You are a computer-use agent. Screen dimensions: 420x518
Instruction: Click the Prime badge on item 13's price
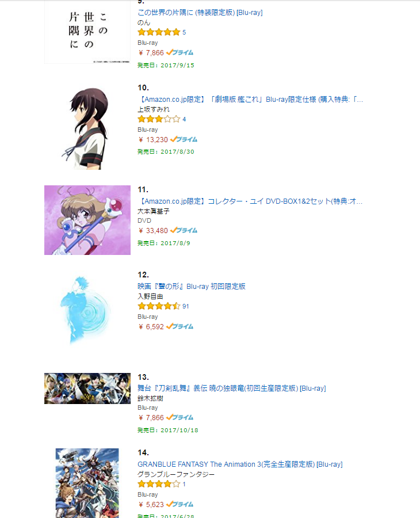180,418
